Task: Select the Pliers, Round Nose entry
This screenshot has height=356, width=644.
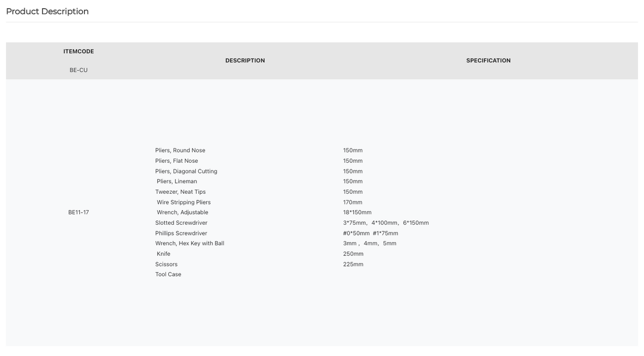Action: 180,151
